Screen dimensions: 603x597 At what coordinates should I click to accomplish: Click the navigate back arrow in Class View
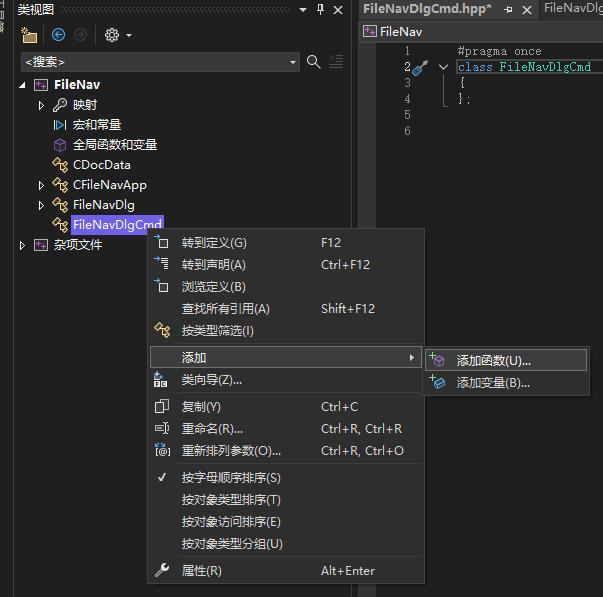58,35
